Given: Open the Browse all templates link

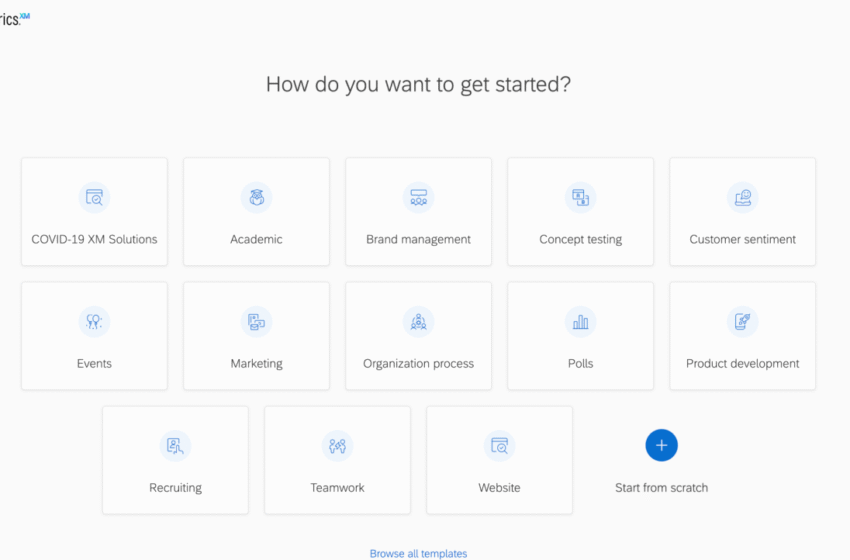Looking at the screenshot, I should pyautogui.click(x=418, y=553).
